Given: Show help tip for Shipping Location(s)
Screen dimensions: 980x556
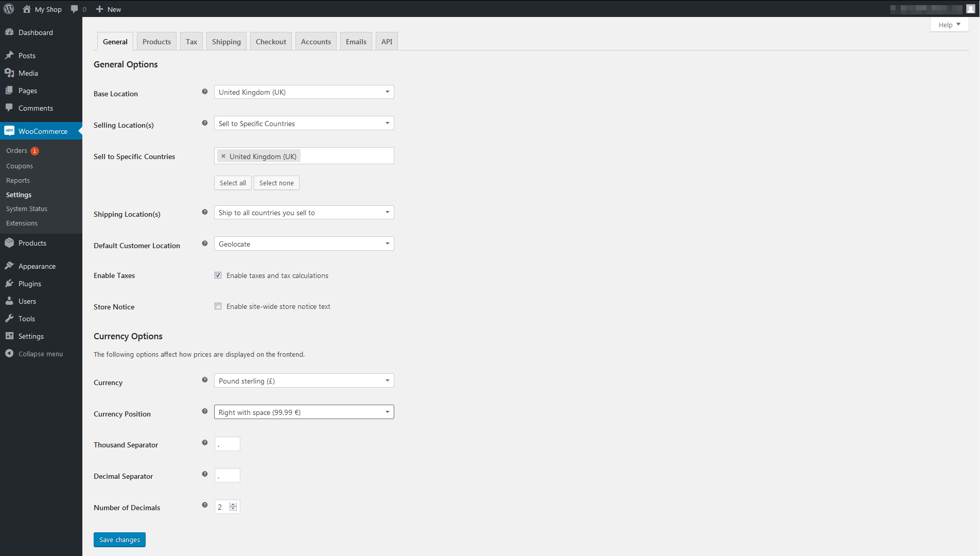Looking at the screenshot, I should point(205,212).
